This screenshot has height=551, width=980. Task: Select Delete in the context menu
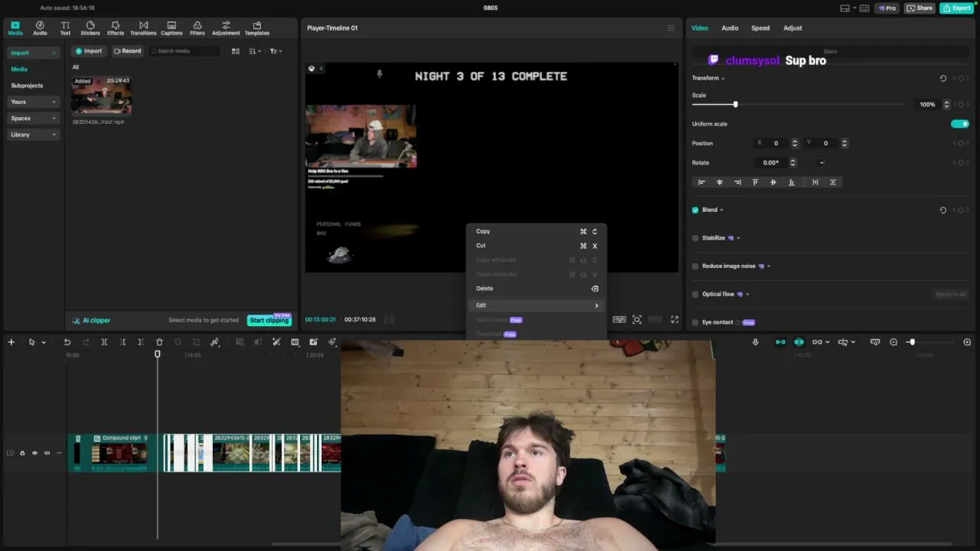pos(537,289)
